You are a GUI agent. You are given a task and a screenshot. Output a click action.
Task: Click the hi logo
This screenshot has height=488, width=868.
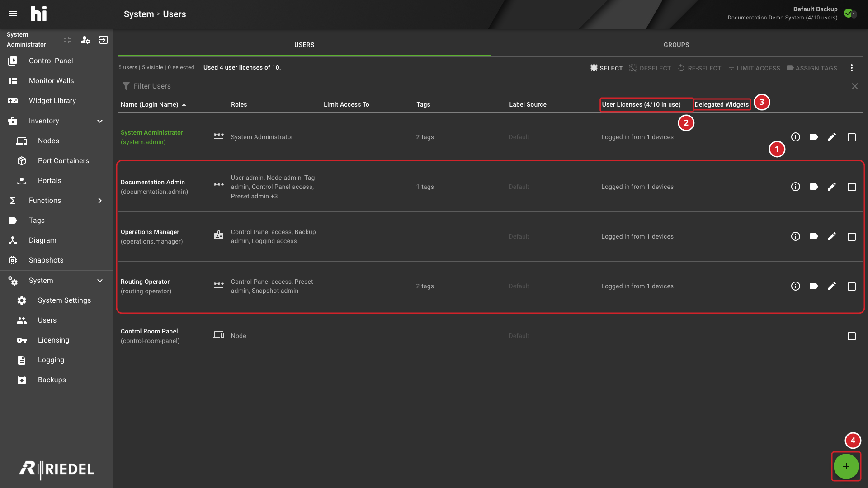pos(39,14)
